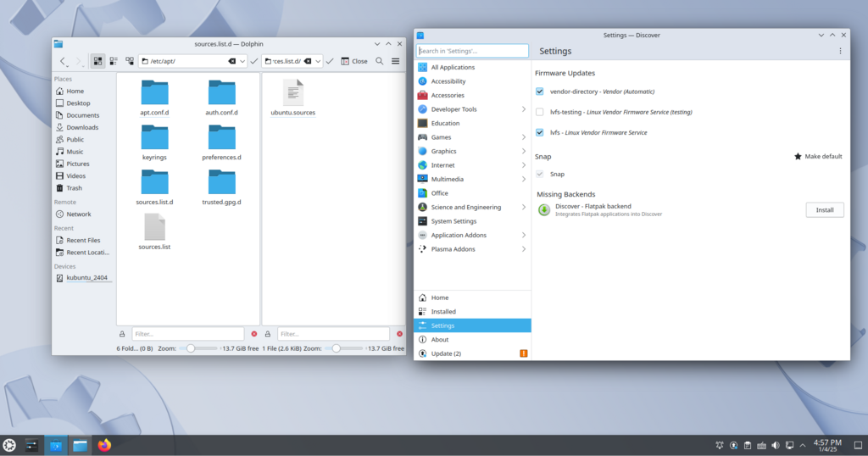Expand Application Addons subcategories
This screenshot has width=868, height=456.
(x=523, y=235)
